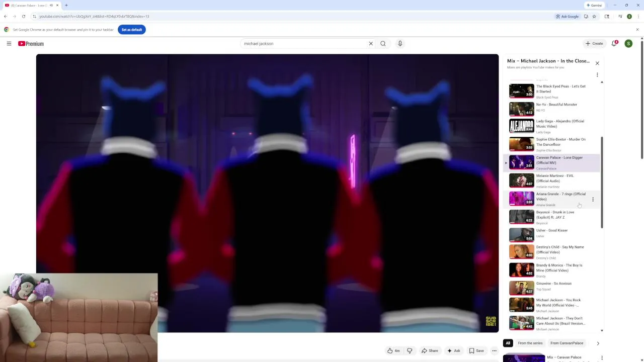Close the Mix playlist panel
The height and width of the screenshot is (362, 644).
(x=597, y=63)
